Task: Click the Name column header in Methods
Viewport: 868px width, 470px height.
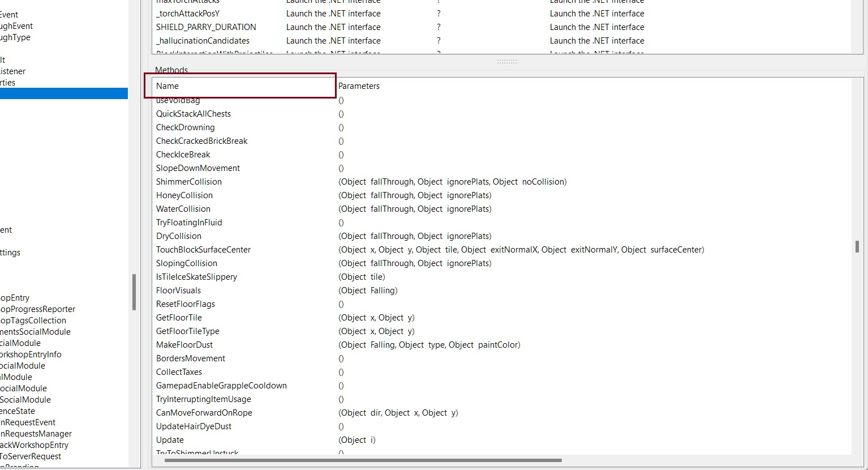Action: point(167,86)
